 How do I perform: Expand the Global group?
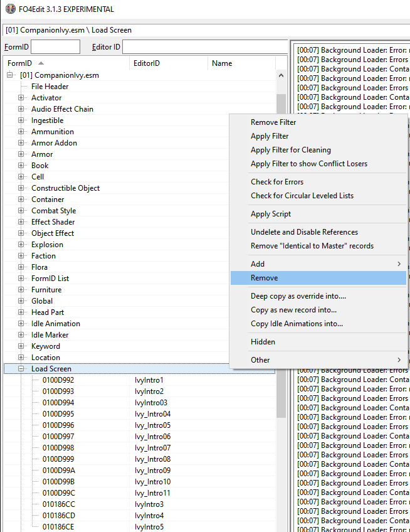21,301
